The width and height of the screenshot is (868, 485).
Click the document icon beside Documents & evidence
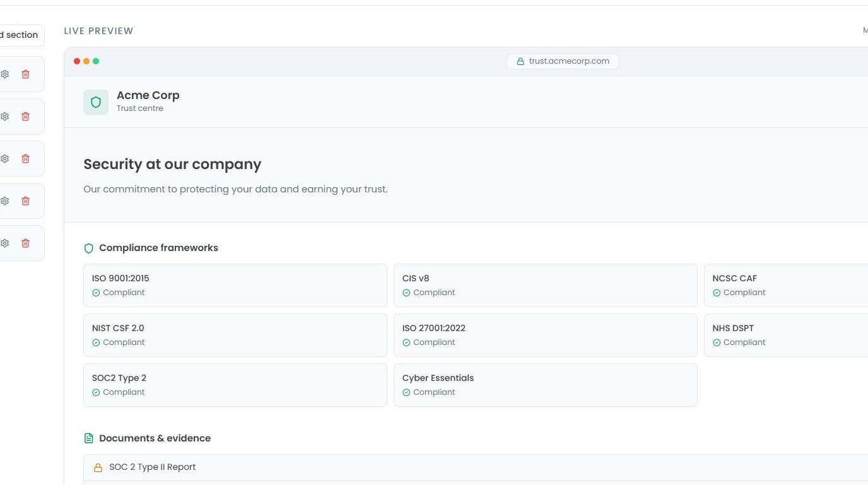pos(89,438)
